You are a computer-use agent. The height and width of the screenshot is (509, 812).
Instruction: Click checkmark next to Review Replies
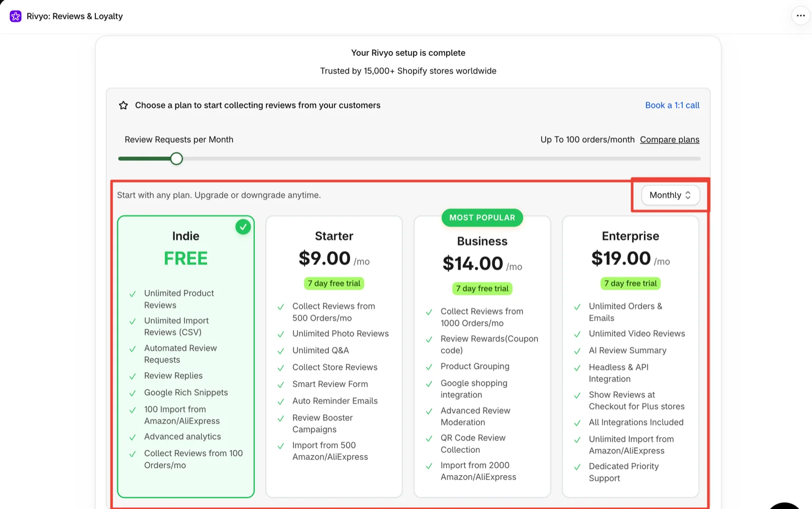[x=132, y=377]
